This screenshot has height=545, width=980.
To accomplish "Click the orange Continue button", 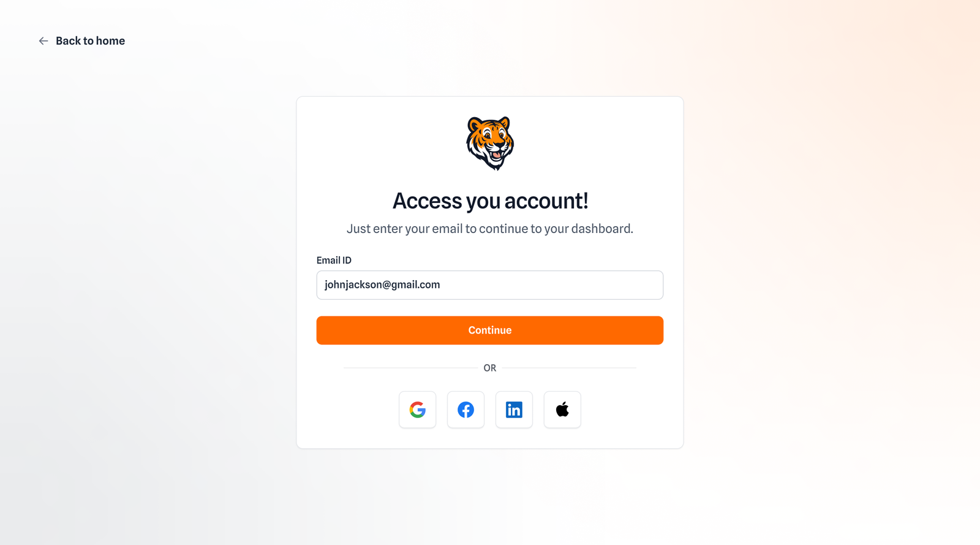I will [x=490, y=330].
